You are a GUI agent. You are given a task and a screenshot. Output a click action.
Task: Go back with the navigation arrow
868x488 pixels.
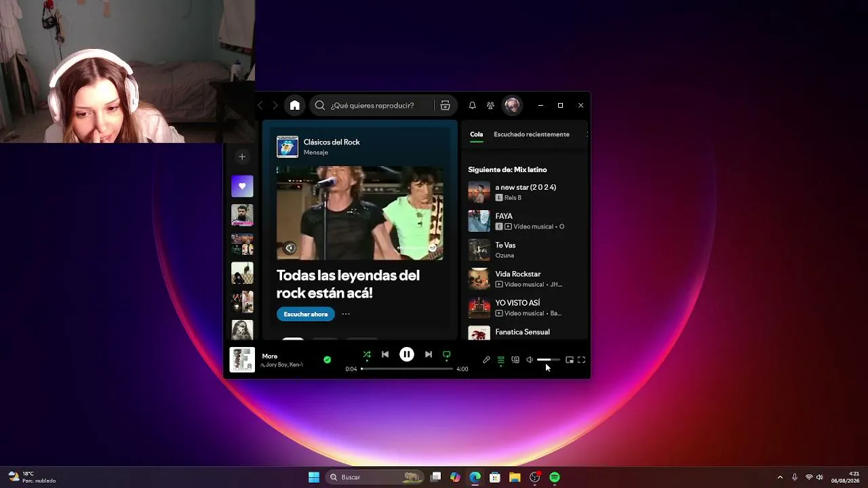260,105
